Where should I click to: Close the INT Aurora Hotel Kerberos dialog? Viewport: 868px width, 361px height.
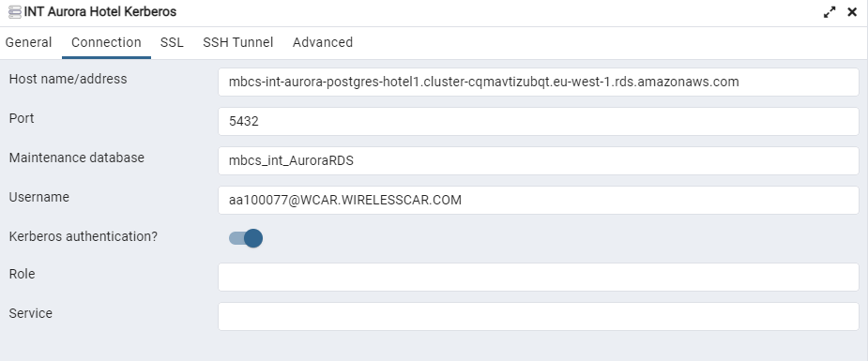coord(852,12)
